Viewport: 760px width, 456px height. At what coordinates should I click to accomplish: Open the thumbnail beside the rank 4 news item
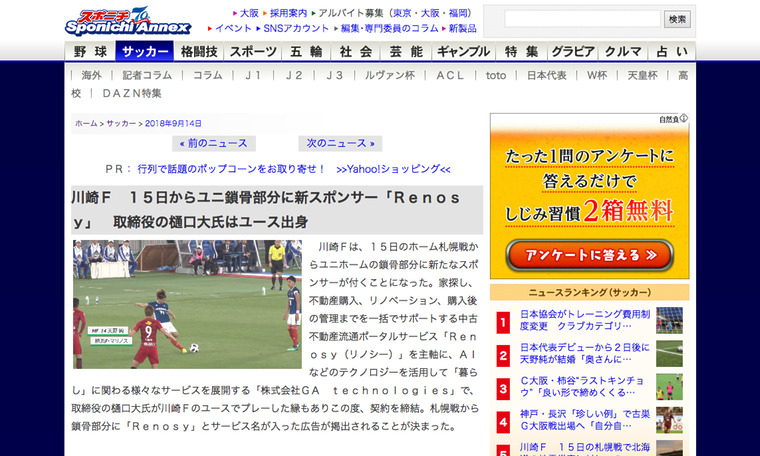(x=669, y=421)
